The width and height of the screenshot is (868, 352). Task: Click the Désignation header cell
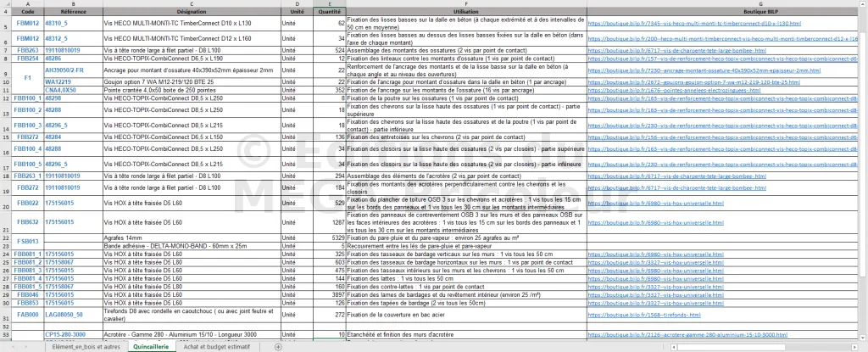point(192,13)
